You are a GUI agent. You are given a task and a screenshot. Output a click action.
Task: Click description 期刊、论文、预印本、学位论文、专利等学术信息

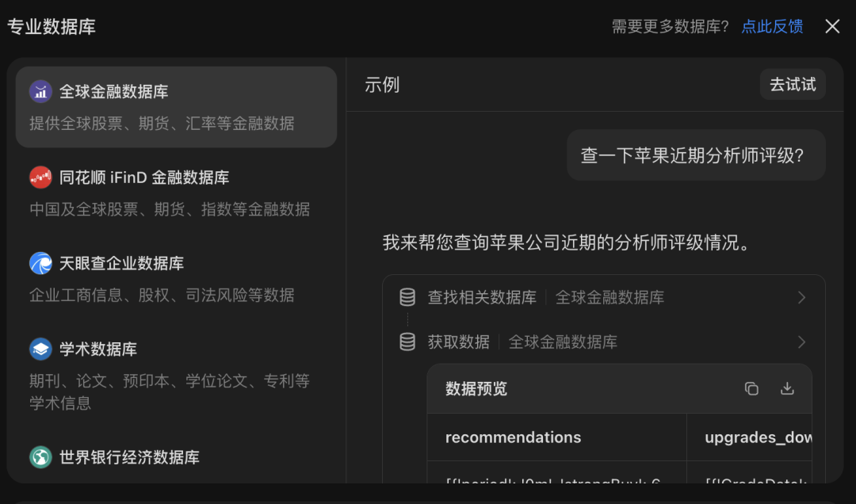[170, 391]
